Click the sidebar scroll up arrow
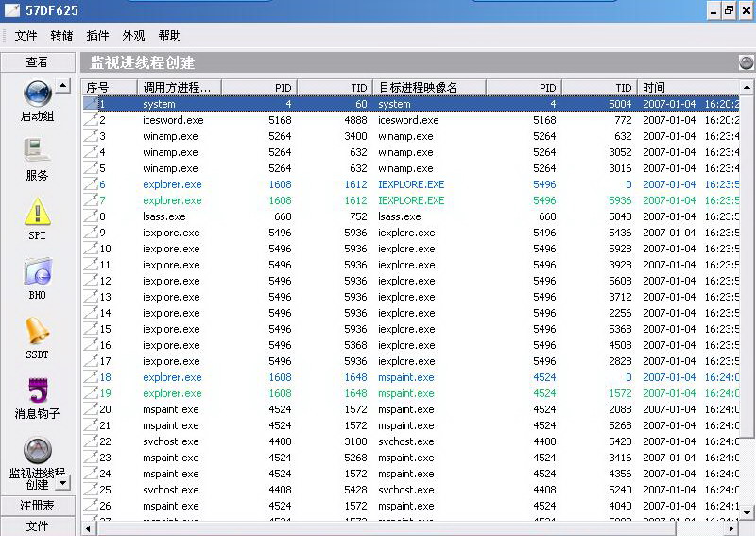The image size is (756, 536). [63, 86]
